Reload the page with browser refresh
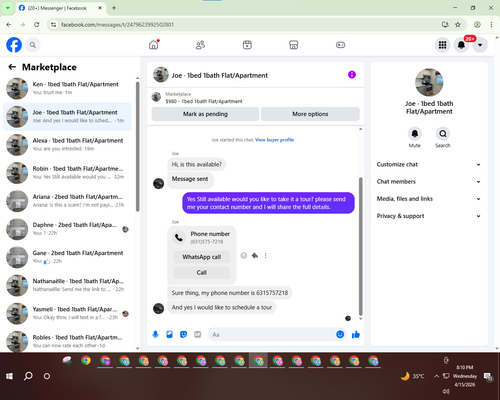This screenshot has width=500, height=400. 37,24
